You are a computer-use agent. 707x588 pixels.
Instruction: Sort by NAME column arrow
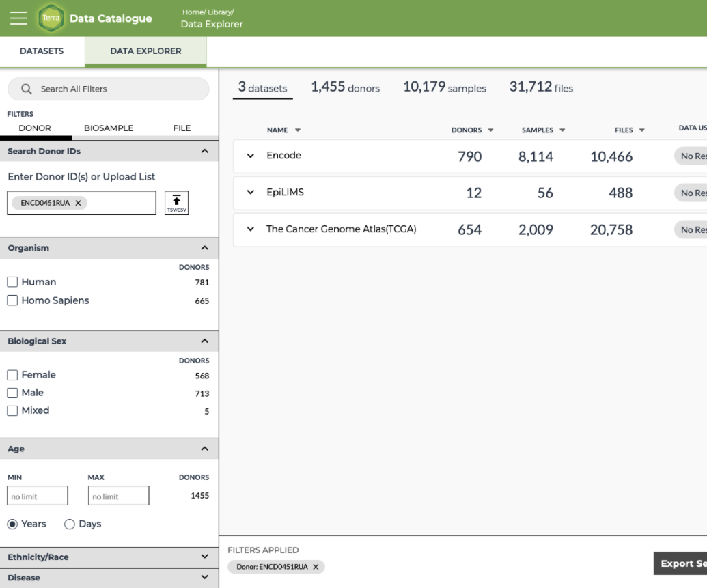[298, 130]
